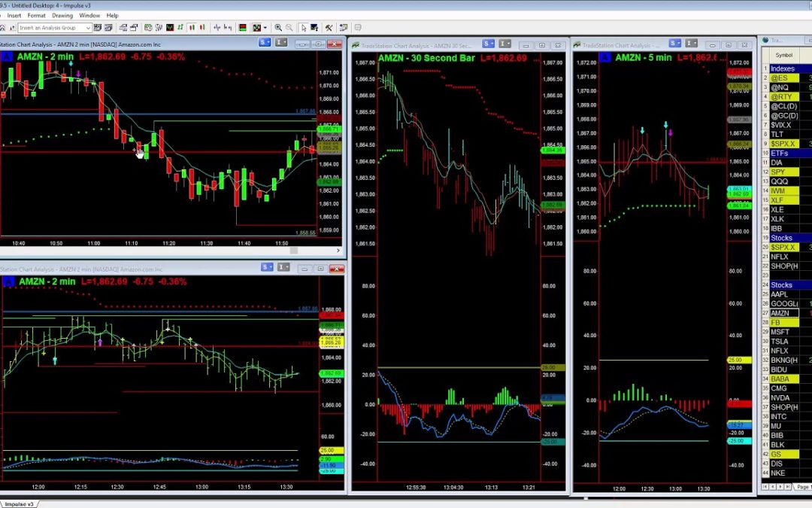Image resolution: width=812 pixels, height=508 pixels.
Task: Open the Insert menu
Action: point(14,16)
